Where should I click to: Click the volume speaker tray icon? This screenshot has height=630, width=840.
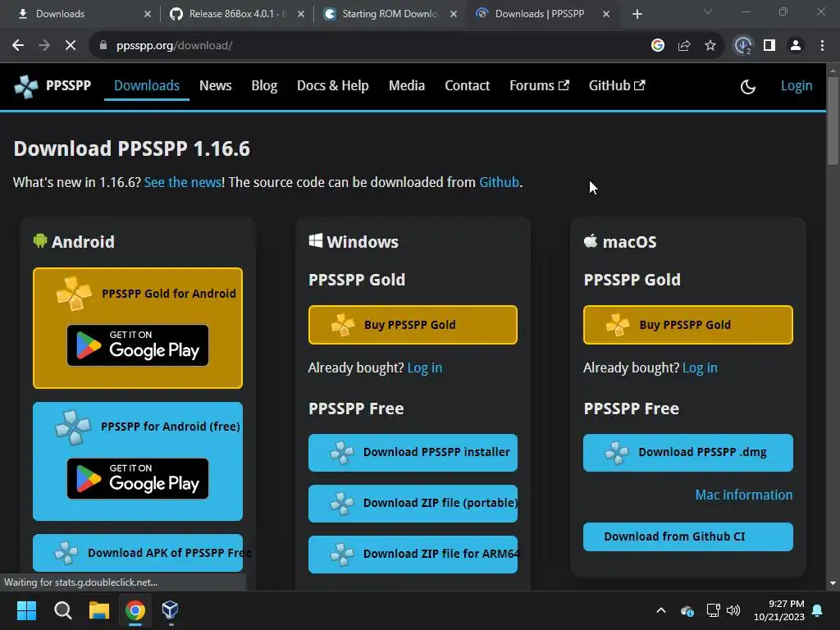click(x=733, y=610)
